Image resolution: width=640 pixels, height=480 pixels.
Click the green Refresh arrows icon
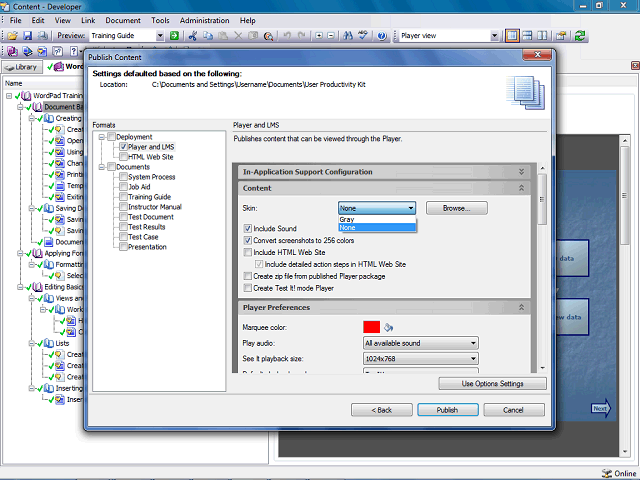[x=580, y=36]
